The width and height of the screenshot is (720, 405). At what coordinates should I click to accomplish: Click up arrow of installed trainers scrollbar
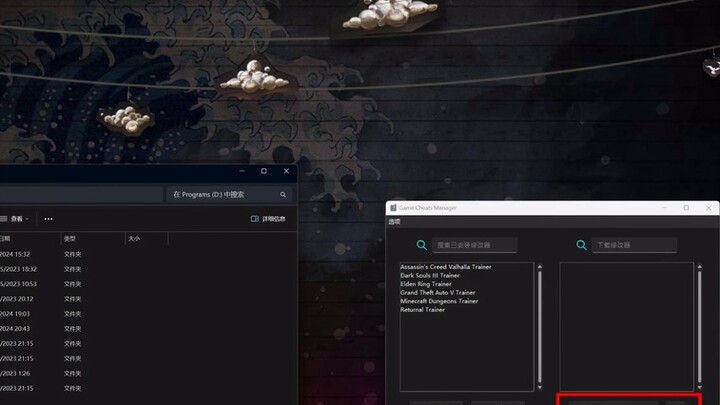540,266
